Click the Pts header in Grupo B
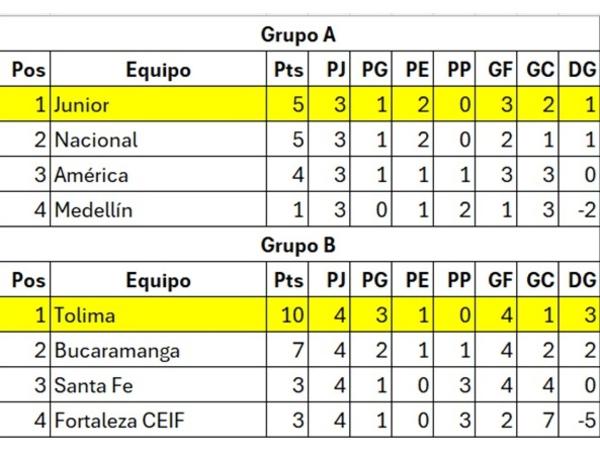Viewport: 600px width, 455px height. click(291, 281)
